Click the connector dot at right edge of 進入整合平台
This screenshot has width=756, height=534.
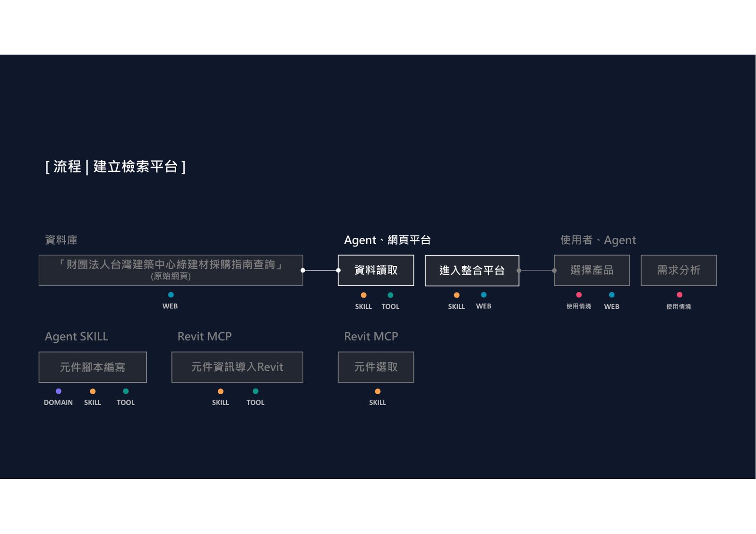tap(519, 271)
